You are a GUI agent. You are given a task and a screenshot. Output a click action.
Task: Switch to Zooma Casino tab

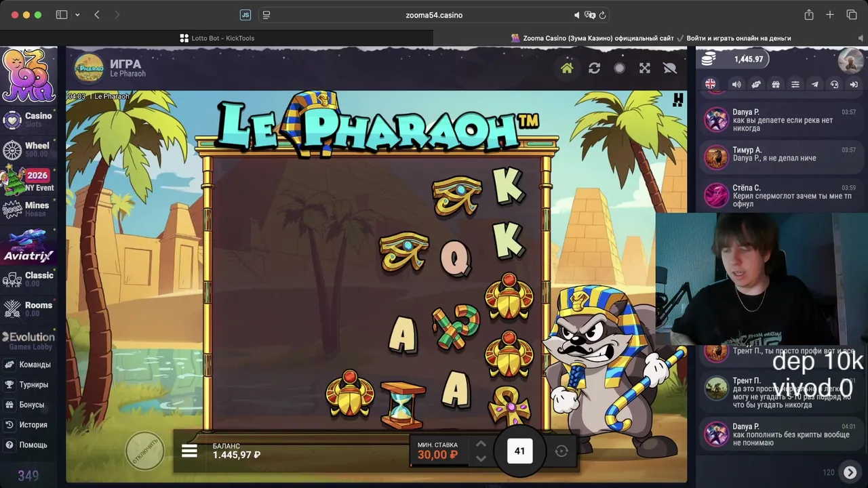[x=651, y=39]
